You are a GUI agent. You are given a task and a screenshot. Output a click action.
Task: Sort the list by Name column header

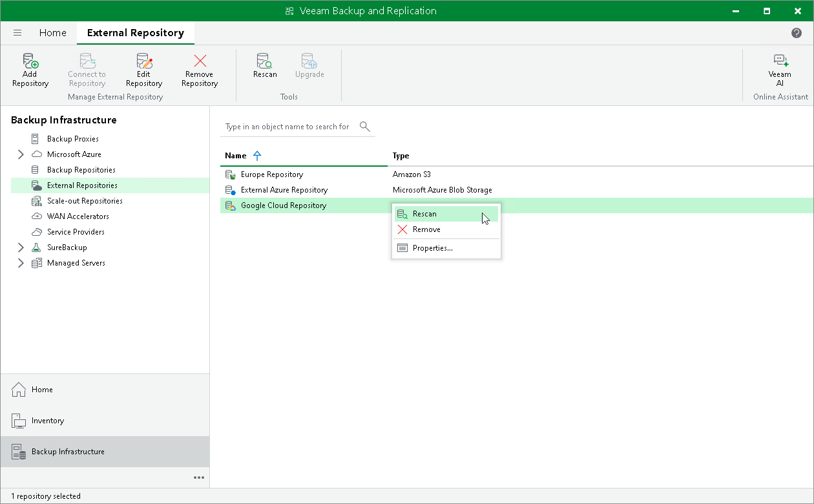pos(236,156)
